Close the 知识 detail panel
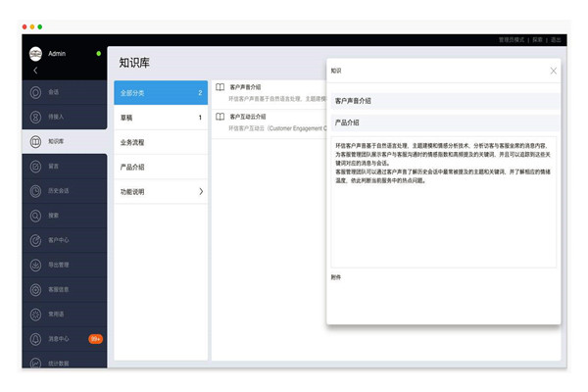Image resolution: width=588 pixels, height=392 pixels. (x=553, y=71)
